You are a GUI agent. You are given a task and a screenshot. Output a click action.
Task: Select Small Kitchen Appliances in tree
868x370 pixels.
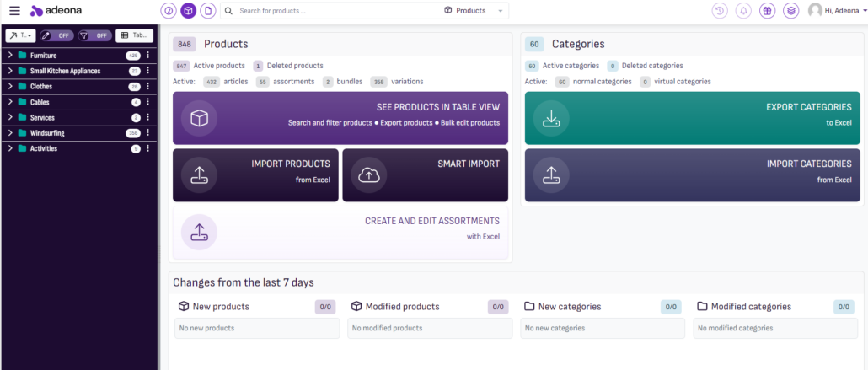pyautogui.click(x=66, y=71)
